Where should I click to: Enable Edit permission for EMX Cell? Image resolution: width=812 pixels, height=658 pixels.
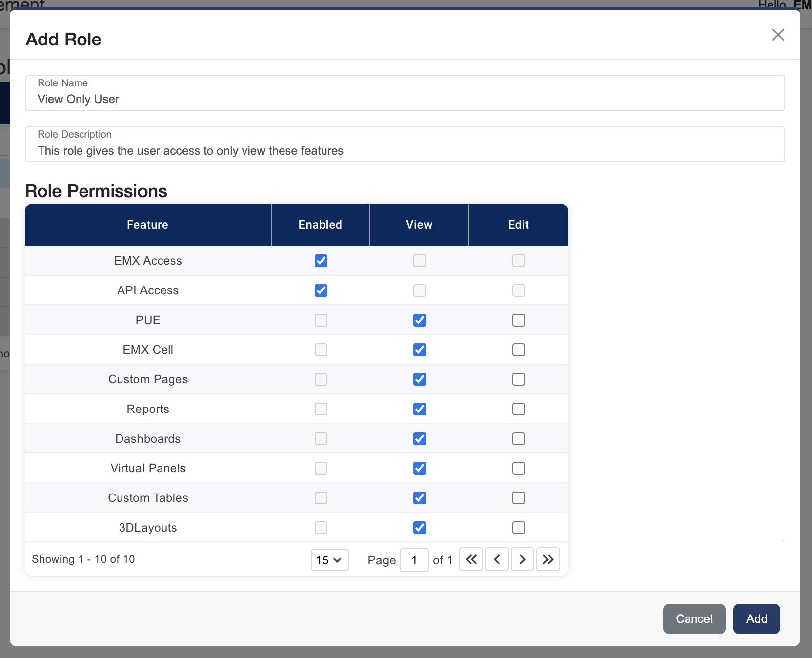519,350
